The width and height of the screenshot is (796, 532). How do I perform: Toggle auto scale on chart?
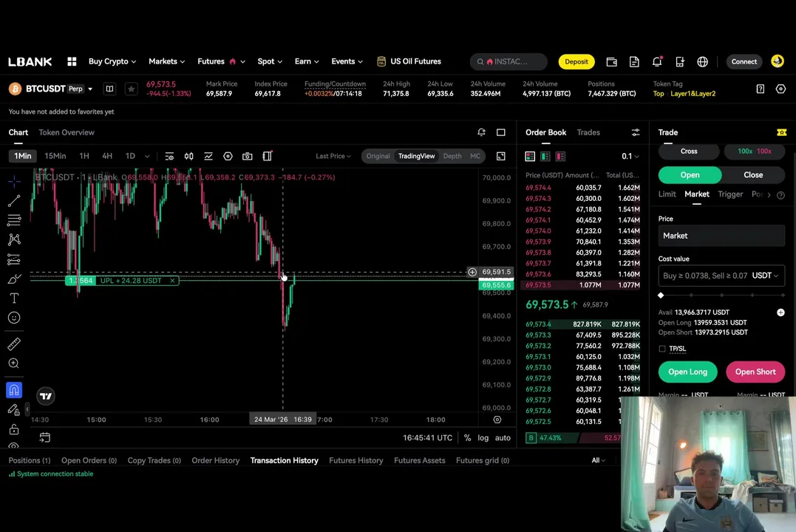pyautogui.click(x=503, y=437)
